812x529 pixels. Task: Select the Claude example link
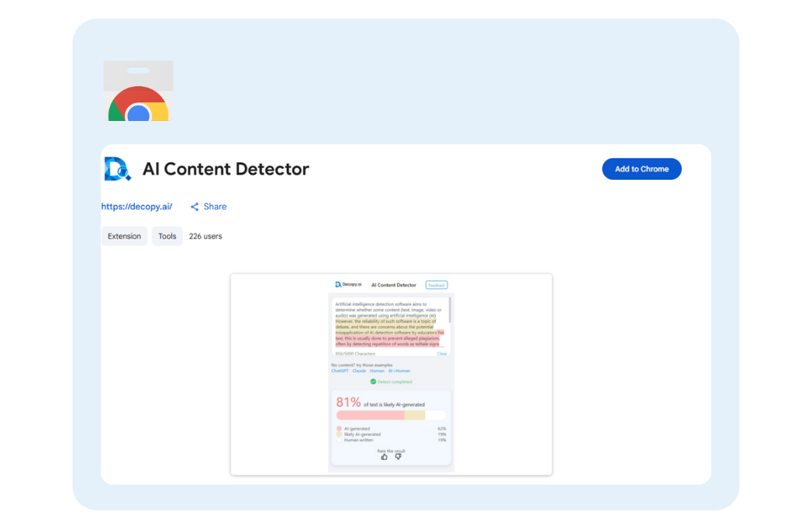pyautogui.click(x=359, y=371)
